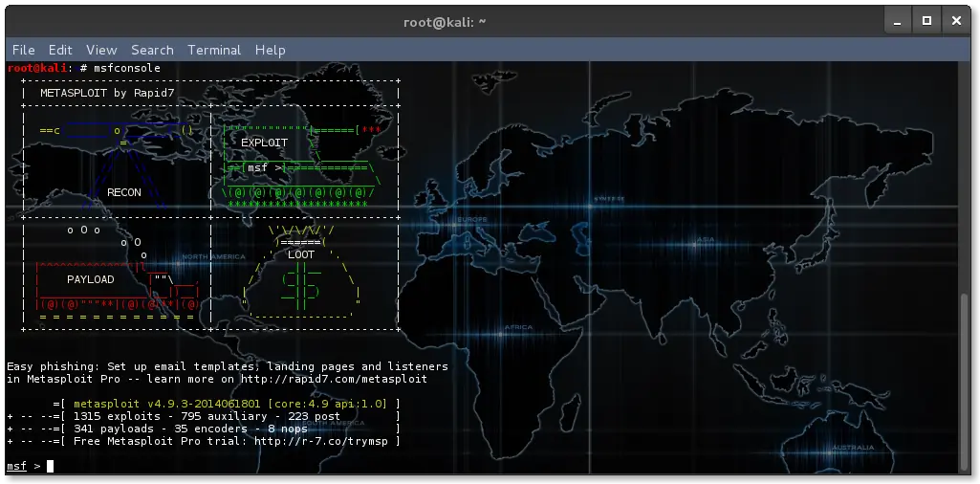Screen dimensions: 980x484
Task: Click the msf > prompt cursor
Action: pyautogui.click(x=51, y=467)
